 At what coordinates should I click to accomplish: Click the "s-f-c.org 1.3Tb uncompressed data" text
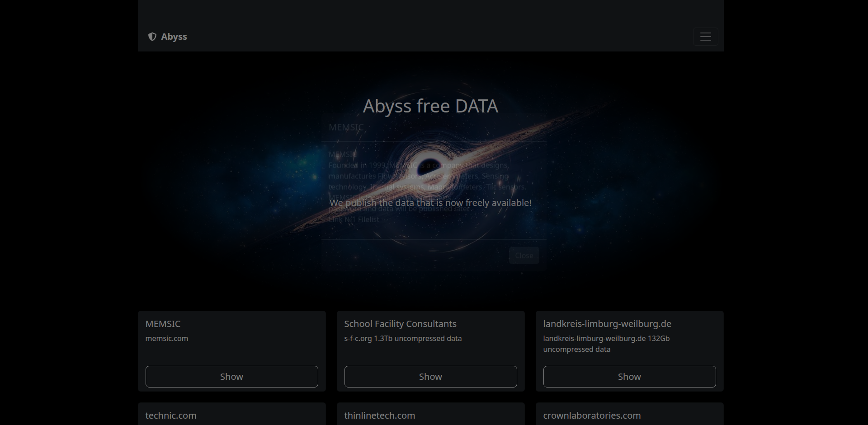(x=403, y=338)
